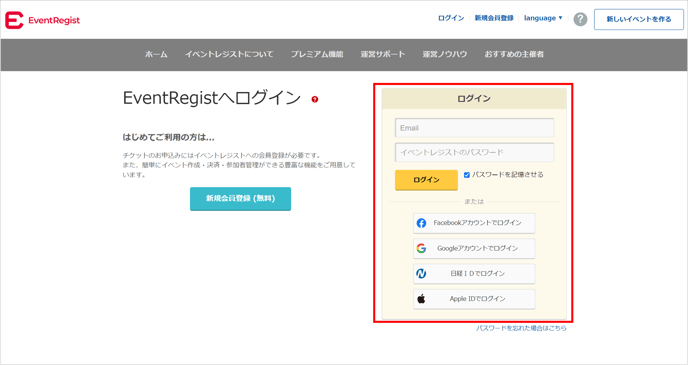
Task: Click the パスワードを忘れた場合はこちら link
Action: 521,328
